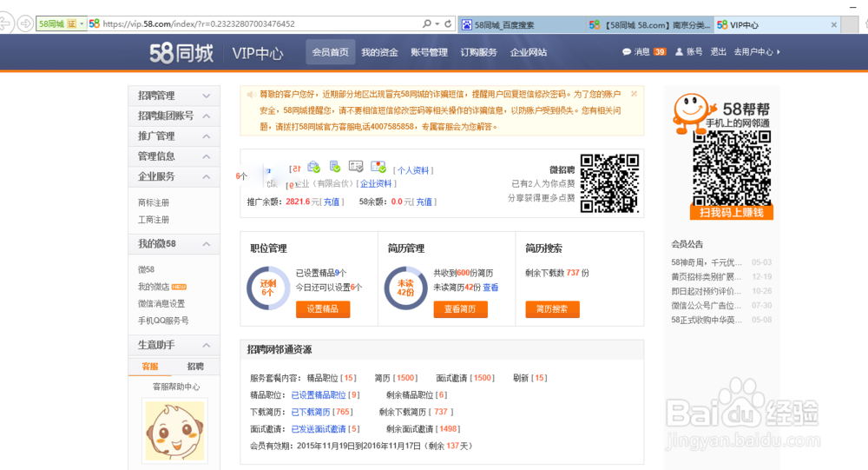This screenshot has width=868, height=470.
Task: Open 商标注册 in sidebar
Action: [x=154, y=202]
